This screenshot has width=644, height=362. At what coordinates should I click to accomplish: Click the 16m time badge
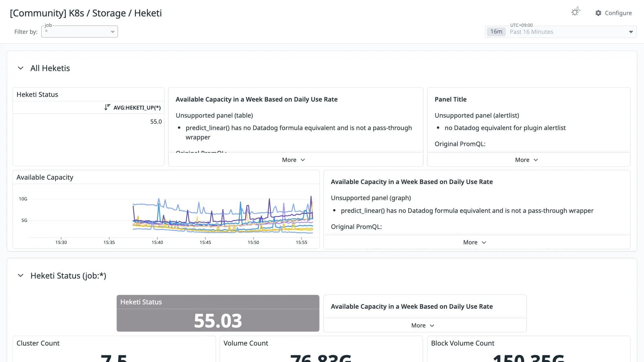point(496,32)
